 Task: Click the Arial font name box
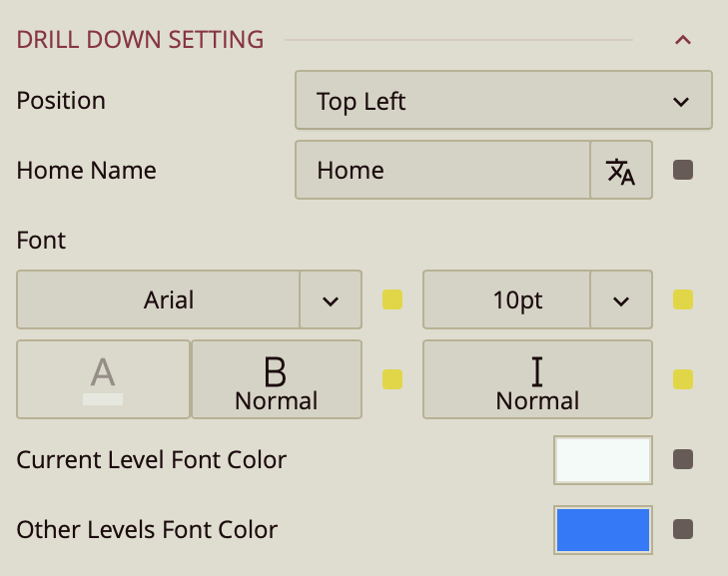[x=159, y=299]
